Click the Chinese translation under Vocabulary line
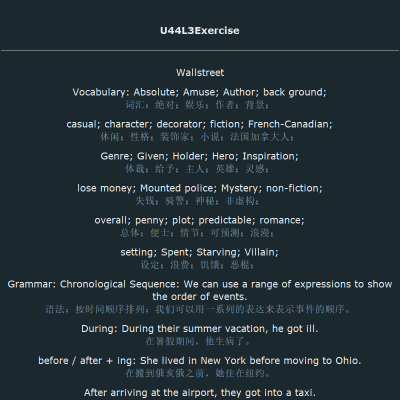This screenshot has height=400, width=400. tap(197, 105)
